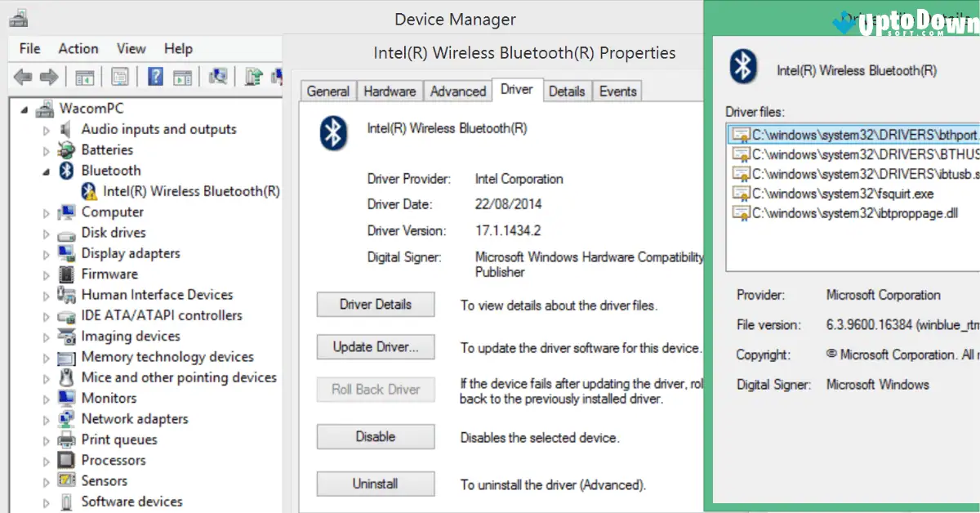Viewport: 980px width, 513px height.
Task: Click the Uninstall button
Action: coord(375,484)
